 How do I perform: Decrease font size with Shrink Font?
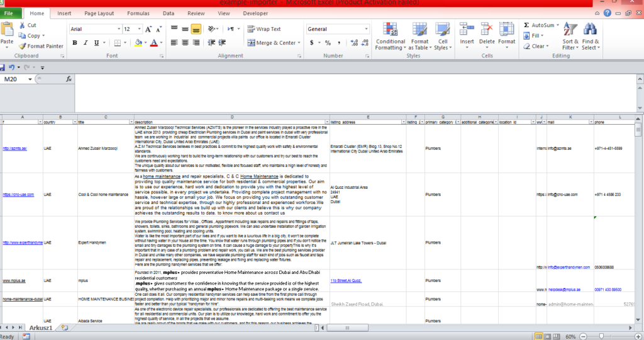pos(158,29)
